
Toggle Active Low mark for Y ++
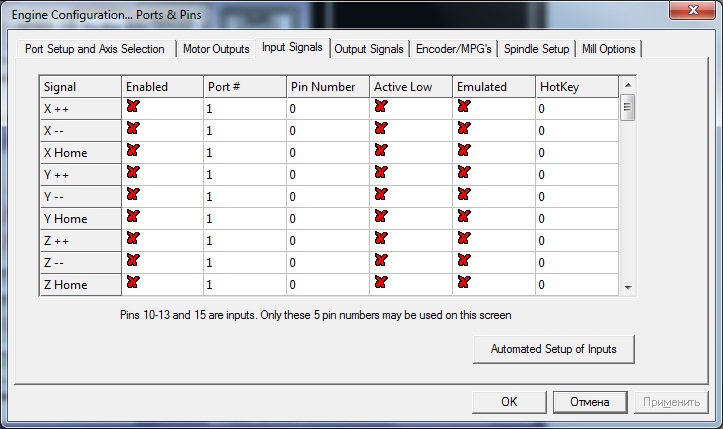point(381,173)
